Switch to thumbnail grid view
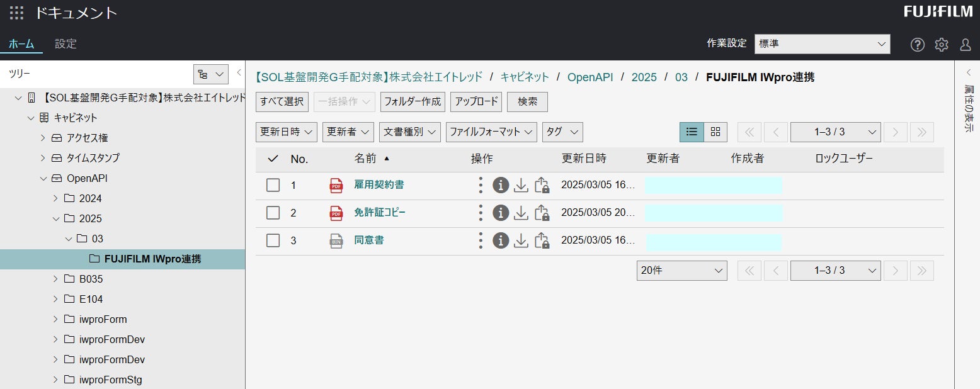The width and height of the screenshot is (980, 389). (715, 132)
